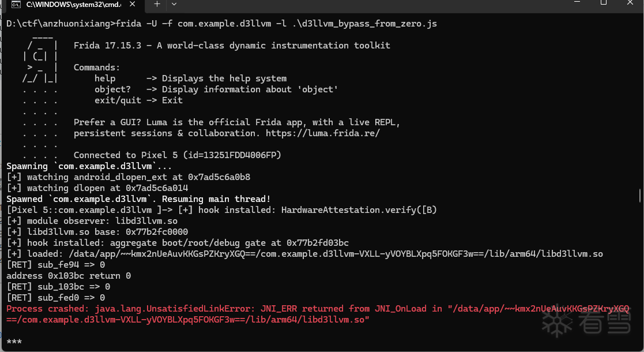Click the Connected to Pixel 5 line
This screenshot has width=644, height=352.
178,155
